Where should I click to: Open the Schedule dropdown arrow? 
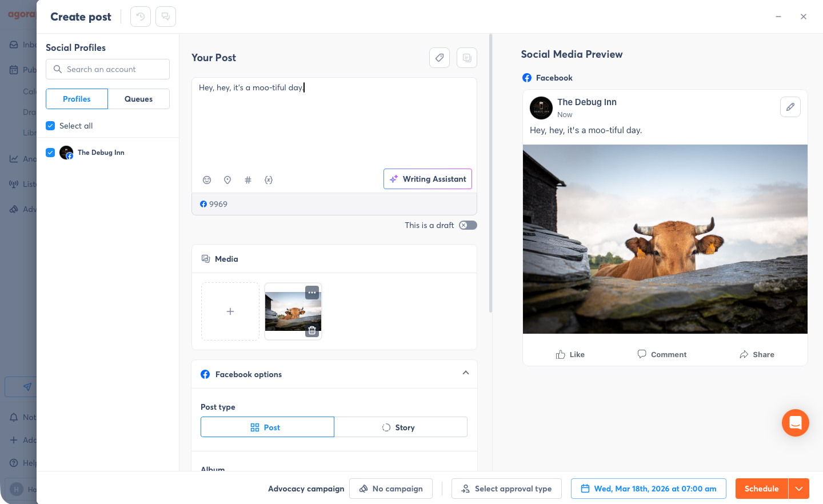pyautogui.click(x=799, y=489)
